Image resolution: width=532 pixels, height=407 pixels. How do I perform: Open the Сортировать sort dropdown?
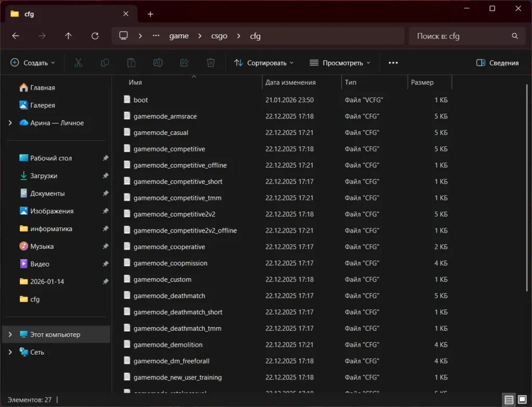[x=264, y=63]
